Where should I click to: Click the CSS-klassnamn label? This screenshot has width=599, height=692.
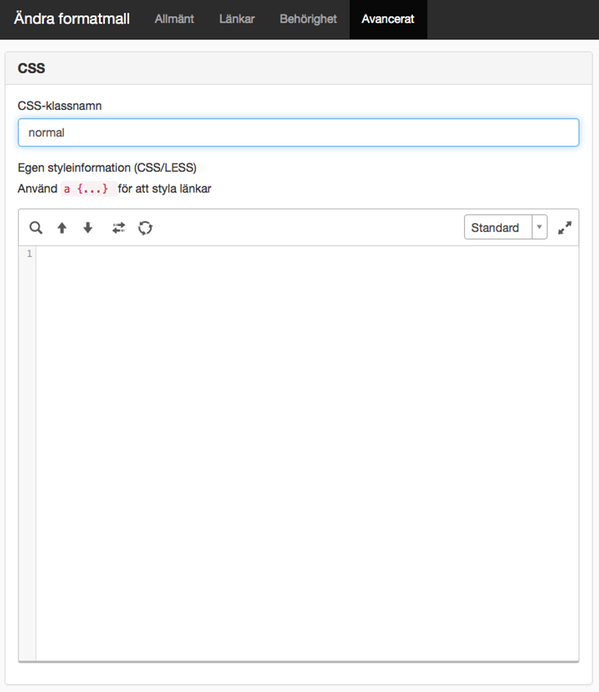(60, 106)
